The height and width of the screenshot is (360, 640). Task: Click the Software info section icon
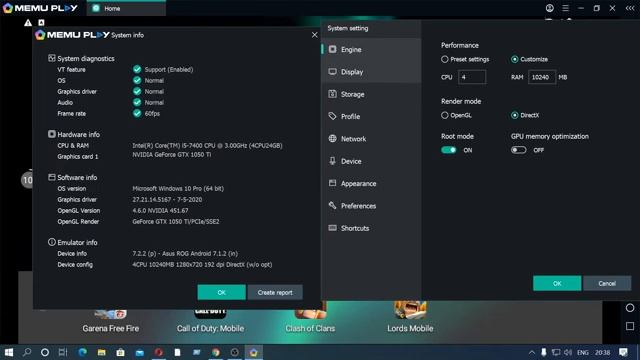52,177
